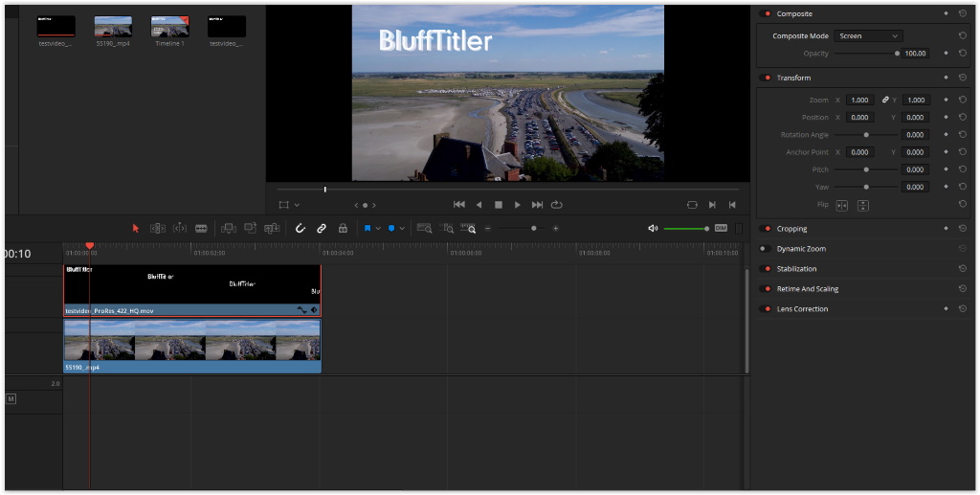
Task: Open the Composite Mode dropdown
Action: click(867, 36)
